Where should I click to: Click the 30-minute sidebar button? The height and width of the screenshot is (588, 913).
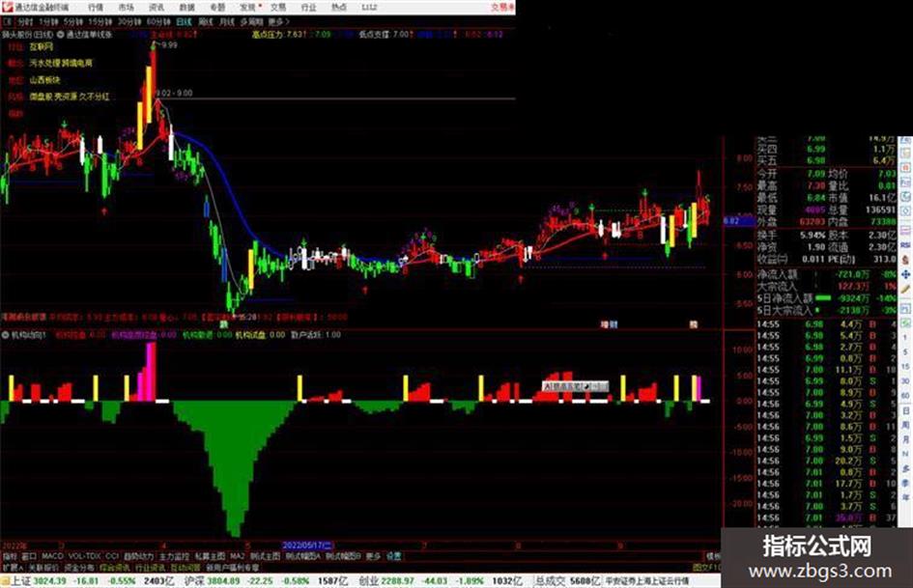click(x=905, y=380)
